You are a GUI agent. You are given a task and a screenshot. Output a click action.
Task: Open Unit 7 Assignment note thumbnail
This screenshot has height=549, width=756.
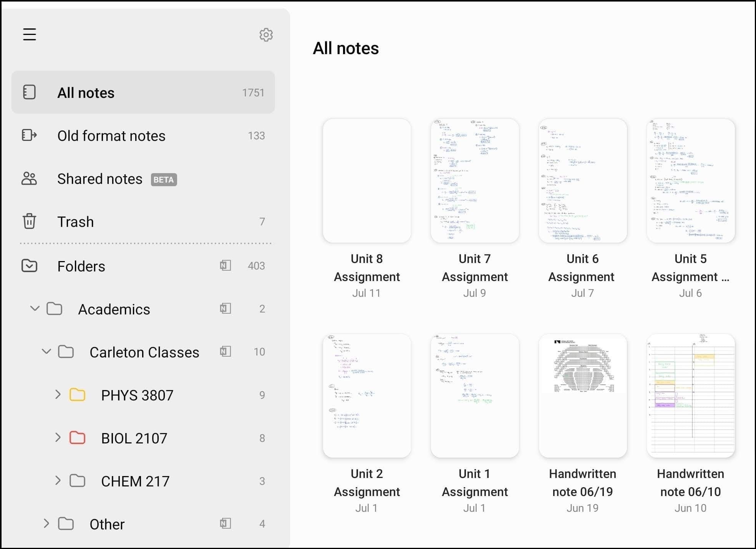(x=474, y=181)
